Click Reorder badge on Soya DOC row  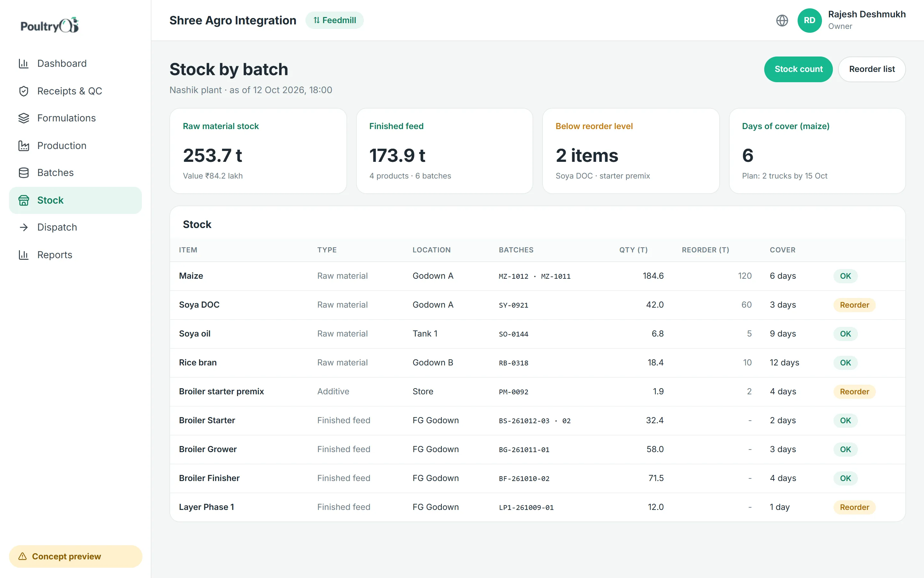click(x=854, y=305)
